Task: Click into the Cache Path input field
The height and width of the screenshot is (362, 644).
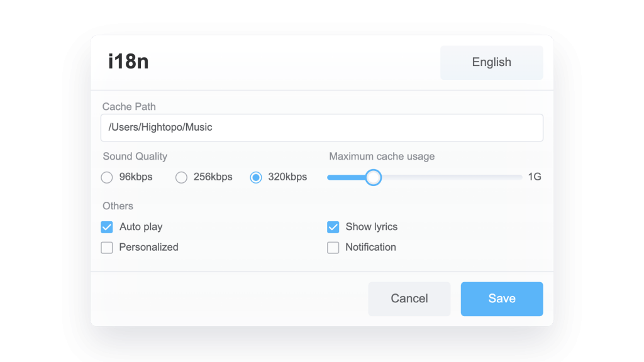Action: (x=321, y=128)
